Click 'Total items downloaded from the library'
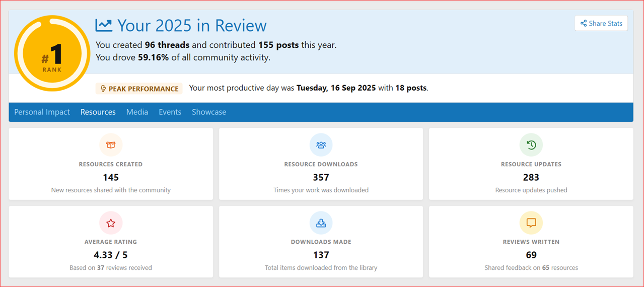 [321, 268]
